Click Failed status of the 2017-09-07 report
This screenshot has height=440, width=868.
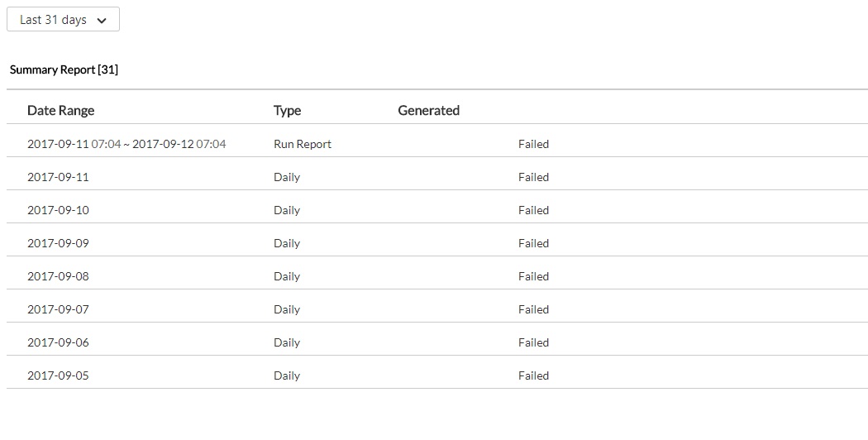(533, 309)
